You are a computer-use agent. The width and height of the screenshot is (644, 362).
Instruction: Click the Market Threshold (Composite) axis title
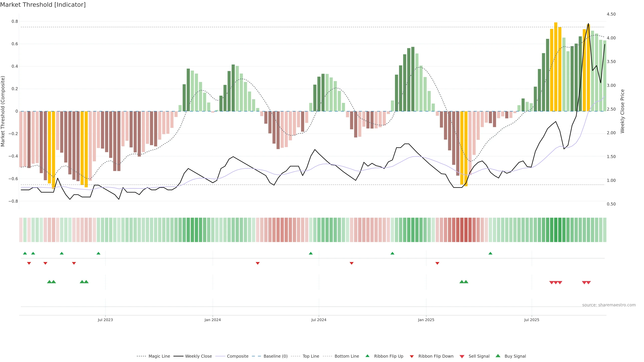pyautogui.click(x=3, y=111)
